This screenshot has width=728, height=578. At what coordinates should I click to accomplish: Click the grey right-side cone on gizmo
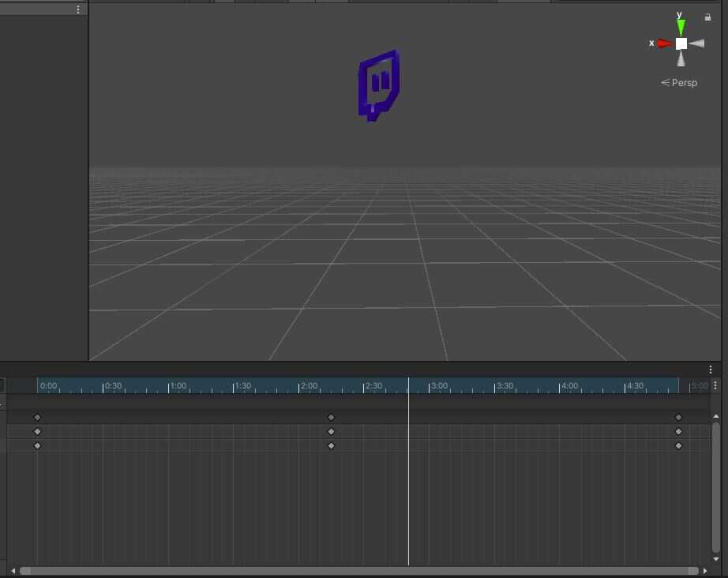(696, 43)
